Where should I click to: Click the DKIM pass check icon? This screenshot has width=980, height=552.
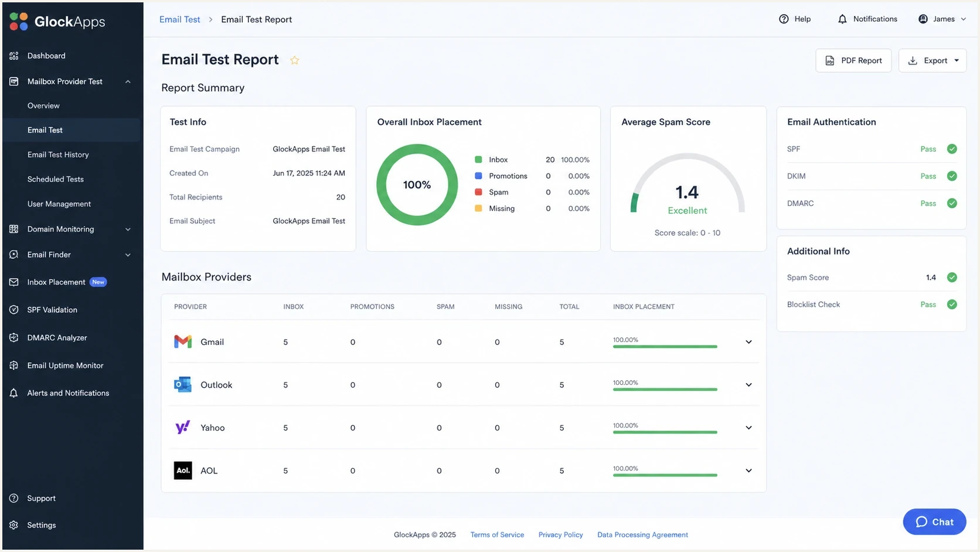952,176
